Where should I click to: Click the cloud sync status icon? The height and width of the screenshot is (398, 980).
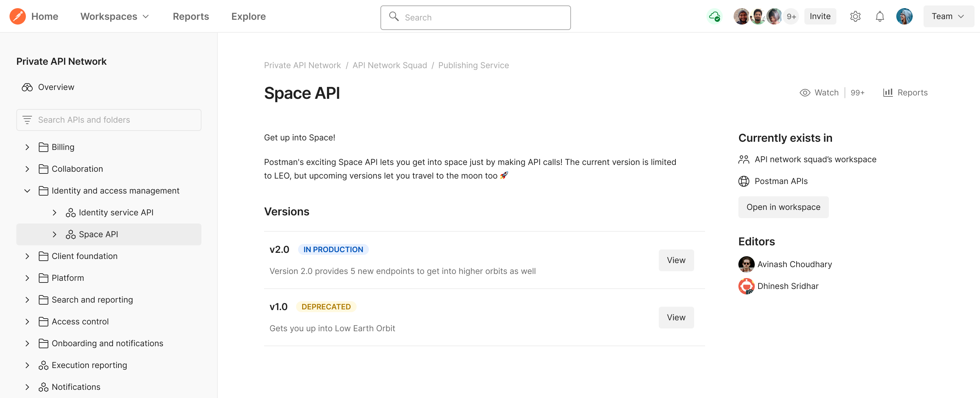715,16
